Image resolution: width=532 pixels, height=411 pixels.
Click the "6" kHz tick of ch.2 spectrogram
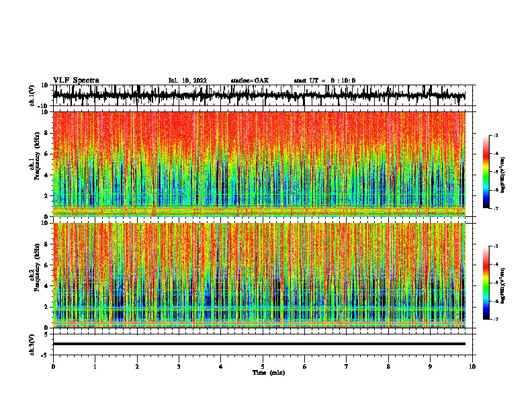(46, 265)
